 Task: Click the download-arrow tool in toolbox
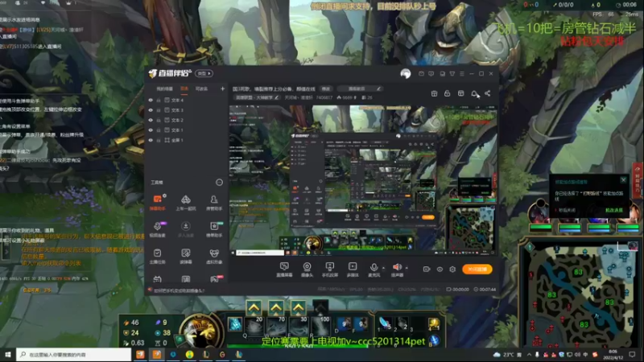(x=186, y=229)
